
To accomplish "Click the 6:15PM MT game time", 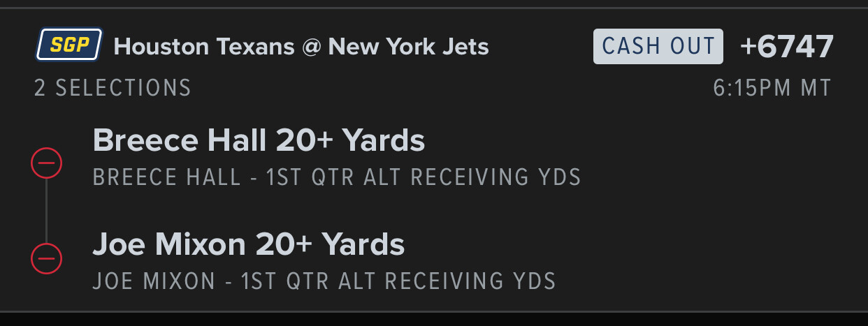I will coord(772,88).
